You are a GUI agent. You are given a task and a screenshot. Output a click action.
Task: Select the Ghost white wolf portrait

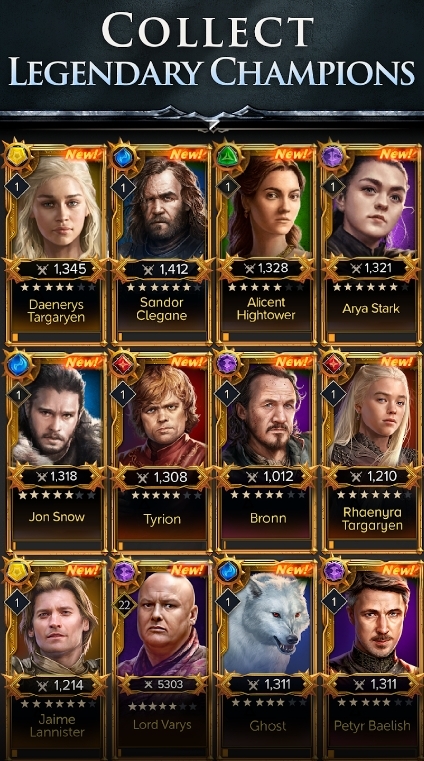pos(267,624)
